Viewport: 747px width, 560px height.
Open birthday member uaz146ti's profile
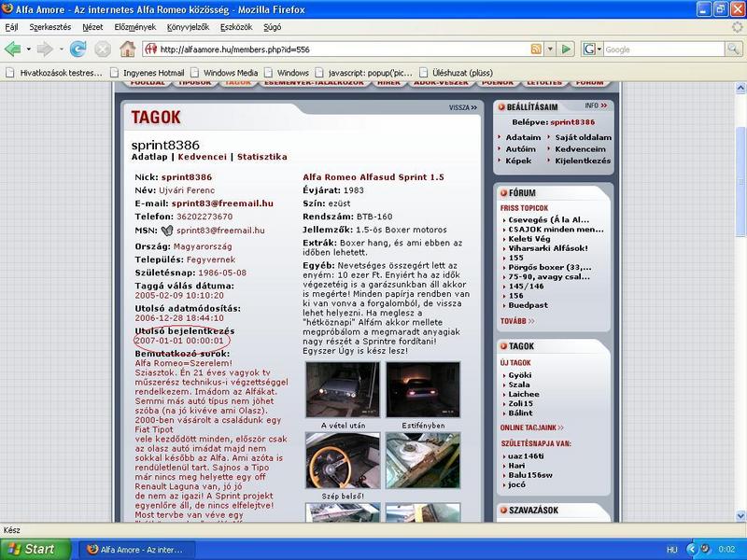[x=526, y=456]
